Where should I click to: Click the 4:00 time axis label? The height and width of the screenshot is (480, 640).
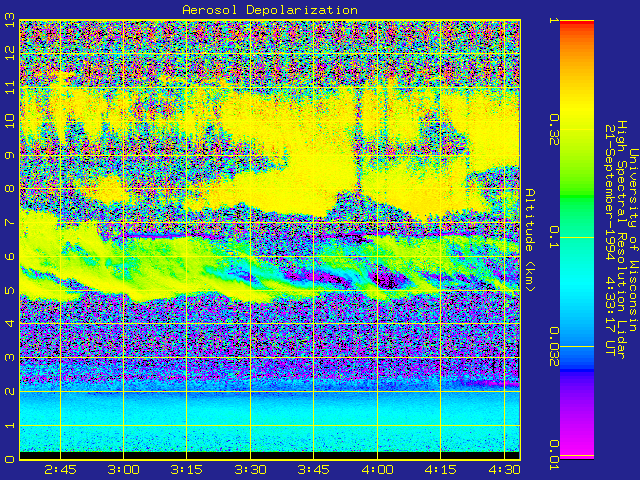tap(377, 470)
